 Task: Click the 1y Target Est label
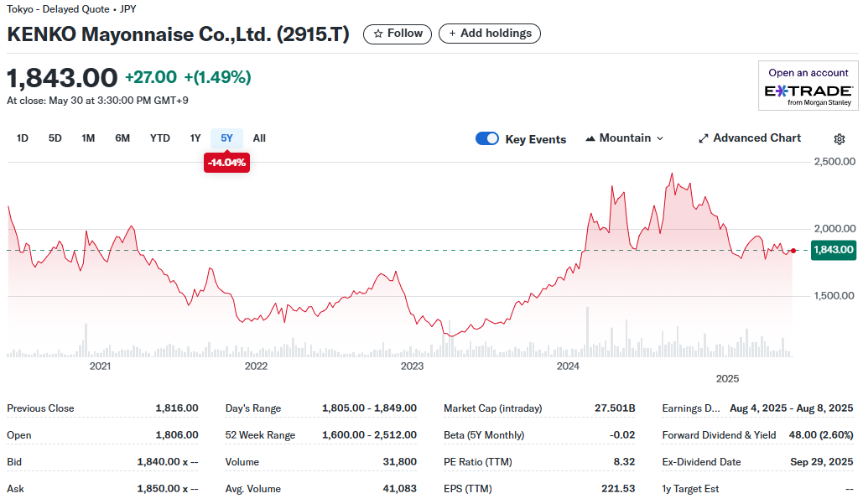tap(690, 489)
